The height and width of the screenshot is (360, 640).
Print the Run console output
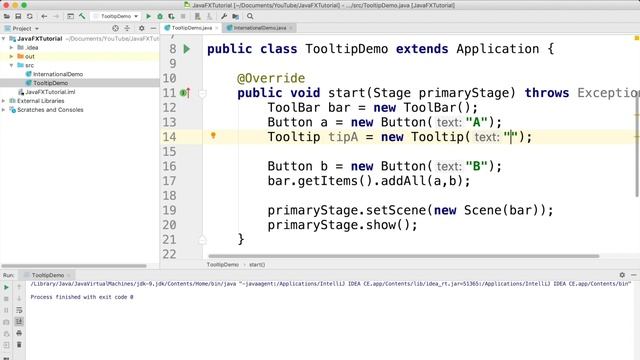pyautogui.click(x=19, y=333)
